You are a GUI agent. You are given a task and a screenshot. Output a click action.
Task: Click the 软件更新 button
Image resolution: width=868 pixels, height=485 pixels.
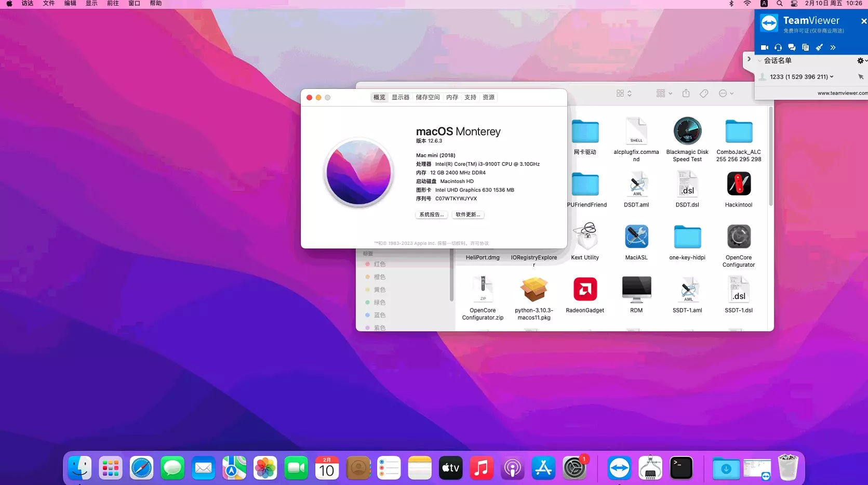click(468, 215)
